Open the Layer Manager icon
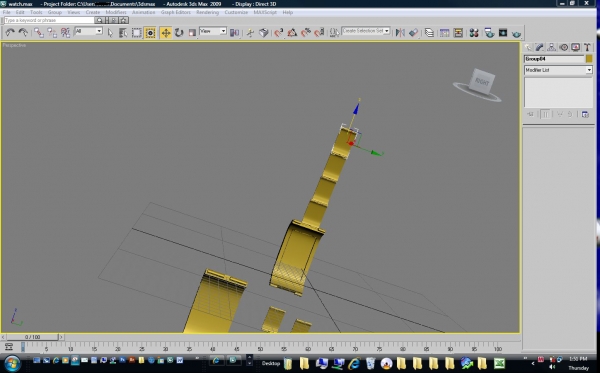 click(429, 33)
